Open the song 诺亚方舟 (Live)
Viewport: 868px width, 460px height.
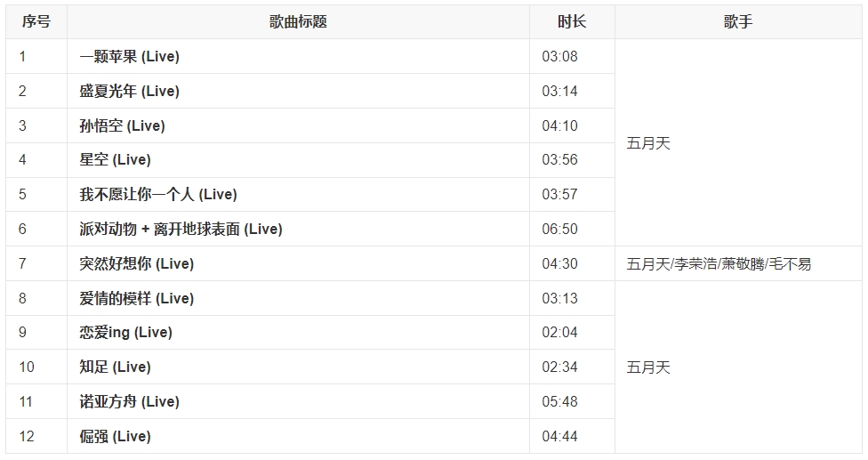point(129,402)
